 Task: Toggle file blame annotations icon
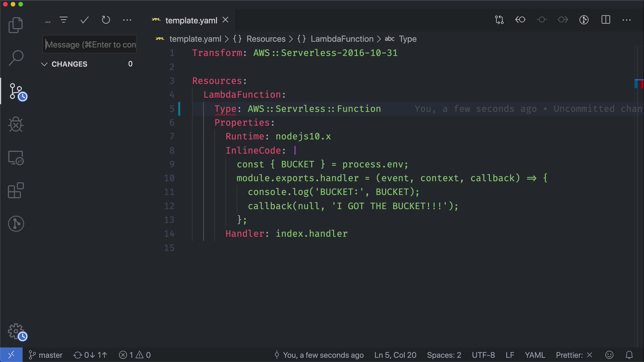point(584,20)
